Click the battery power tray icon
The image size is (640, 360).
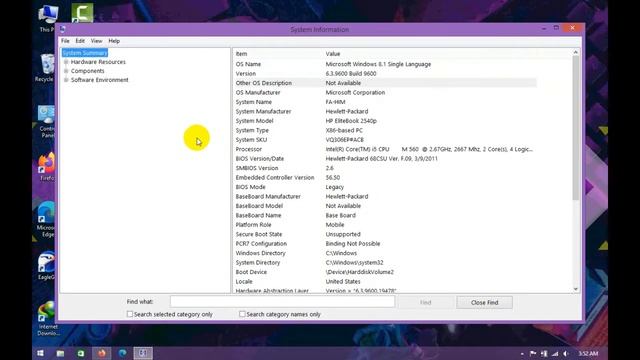click(x=544, y=353)
